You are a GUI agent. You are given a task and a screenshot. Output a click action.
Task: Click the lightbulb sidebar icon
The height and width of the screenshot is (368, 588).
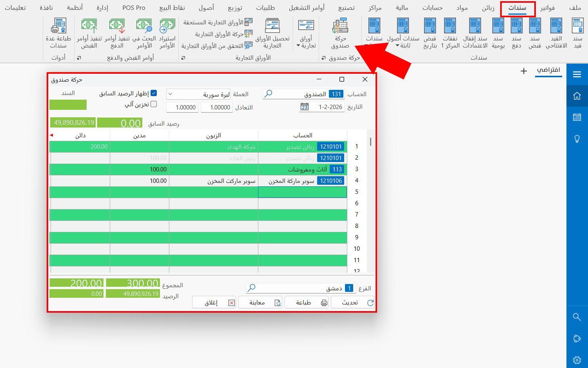(577, 139)
